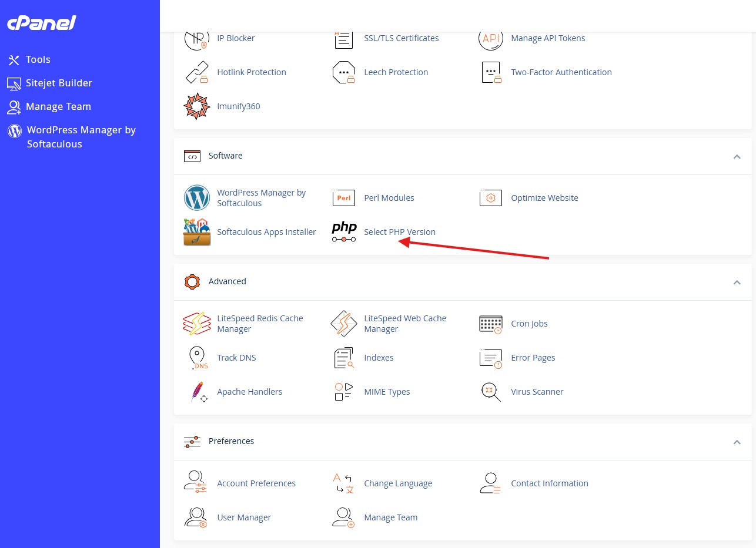
Task: Click the Software section header title
Action: pyautogui.click(x=226, y=156)
